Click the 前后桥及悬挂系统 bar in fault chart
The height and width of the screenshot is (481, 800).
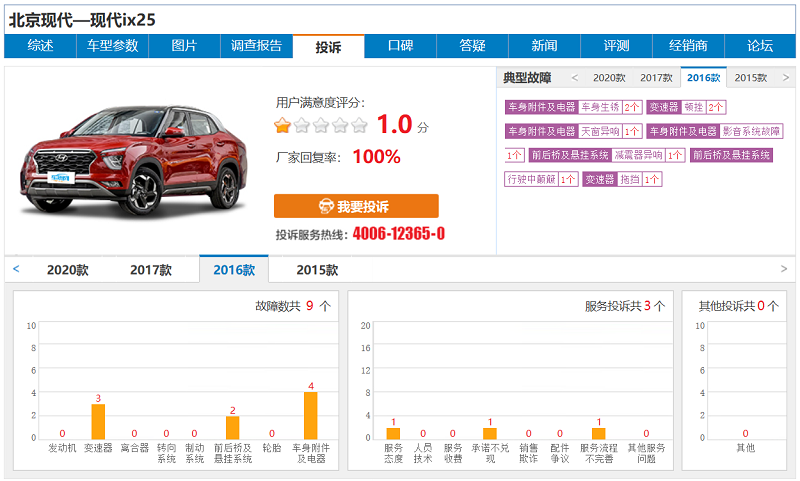(x=233, y=427)
